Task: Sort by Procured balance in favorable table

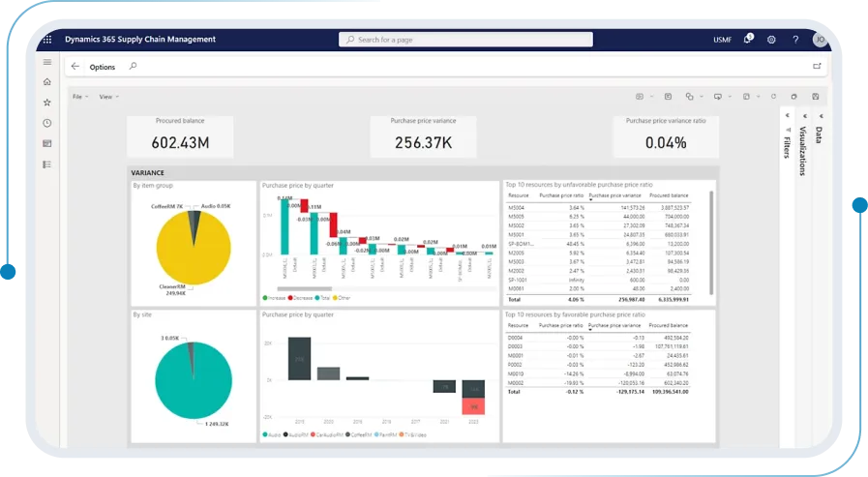Action: tap(668, 325)
